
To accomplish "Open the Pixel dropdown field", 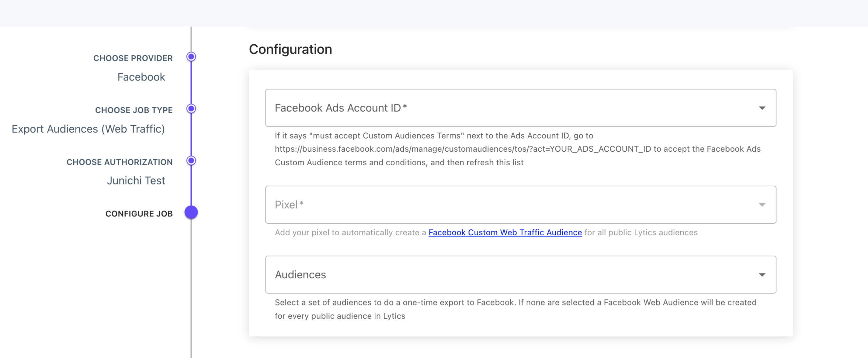I will point(521,205).
